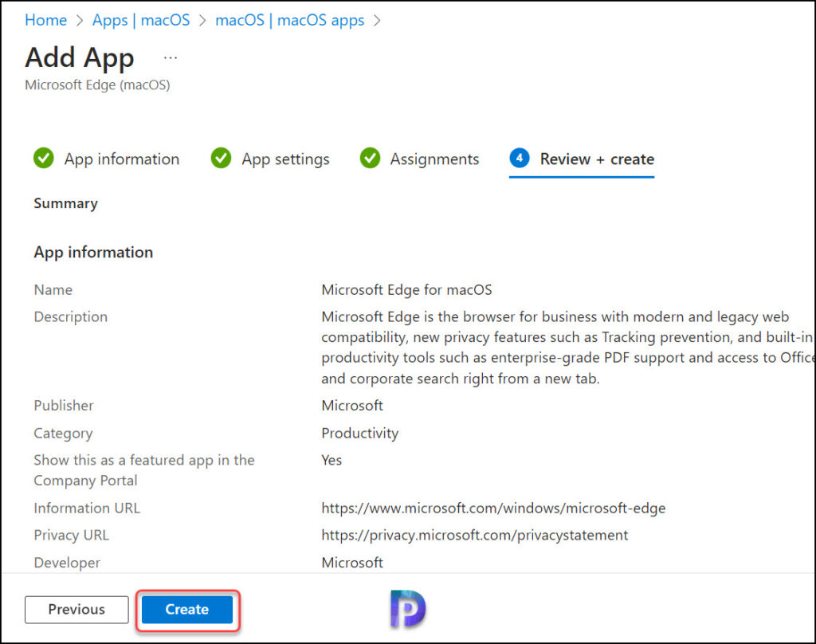The width and height of the screenshot is (816, 644).
Task: Open macOS | macOS apps breadcrumb
Action: 290,20
